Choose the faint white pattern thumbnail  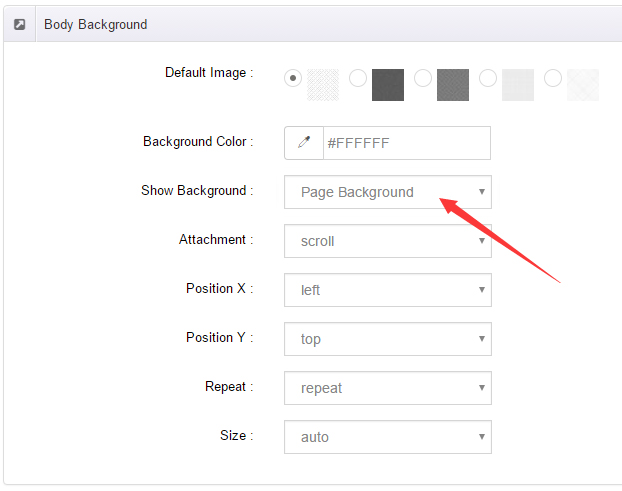pyautogui.click(x=583, y=85)
